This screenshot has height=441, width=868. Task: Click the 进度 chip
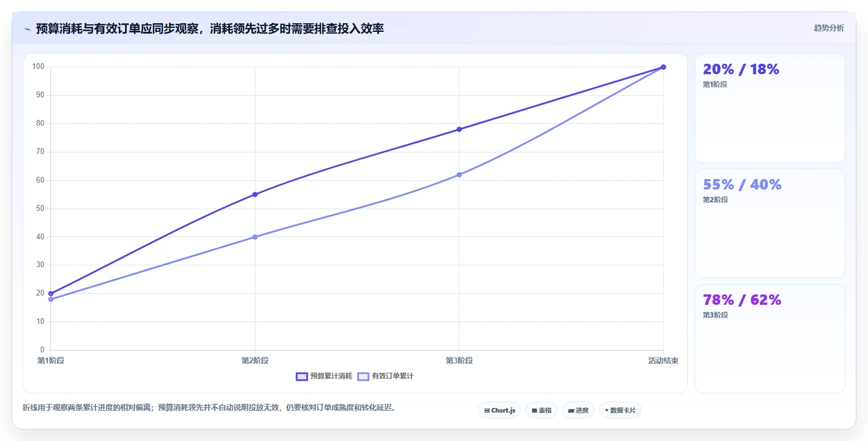578,410
